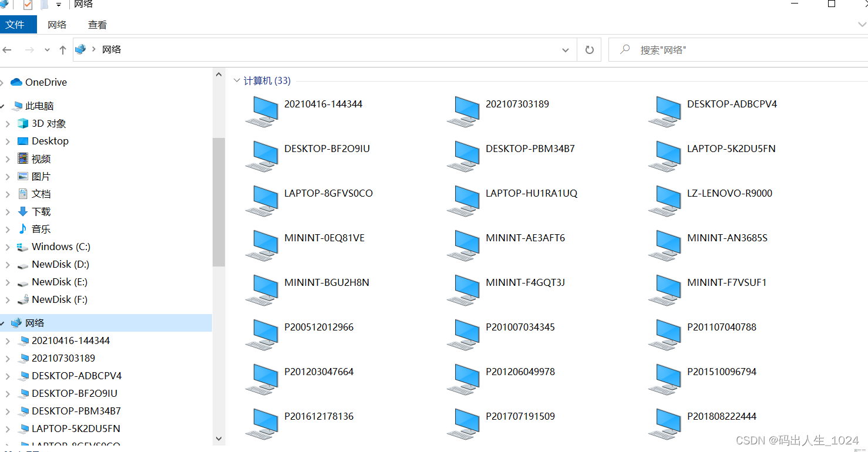Click navigation pane scrollbar up arrow
Screen dimensions: 868x452
[x=218, y=75]
